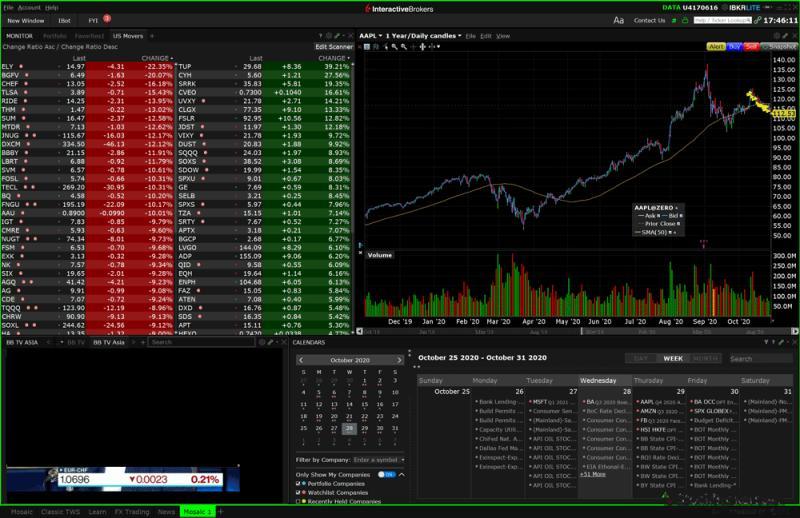
Task: Switch calendar to WEEK view
Action: coord(673,359)
